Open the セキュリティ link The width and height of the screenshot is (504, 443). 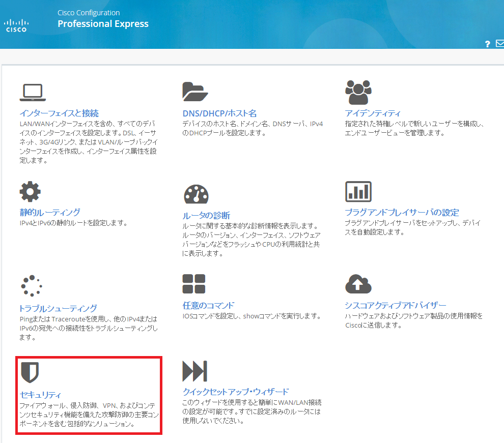pyautogui.click(x=40, y=395)
